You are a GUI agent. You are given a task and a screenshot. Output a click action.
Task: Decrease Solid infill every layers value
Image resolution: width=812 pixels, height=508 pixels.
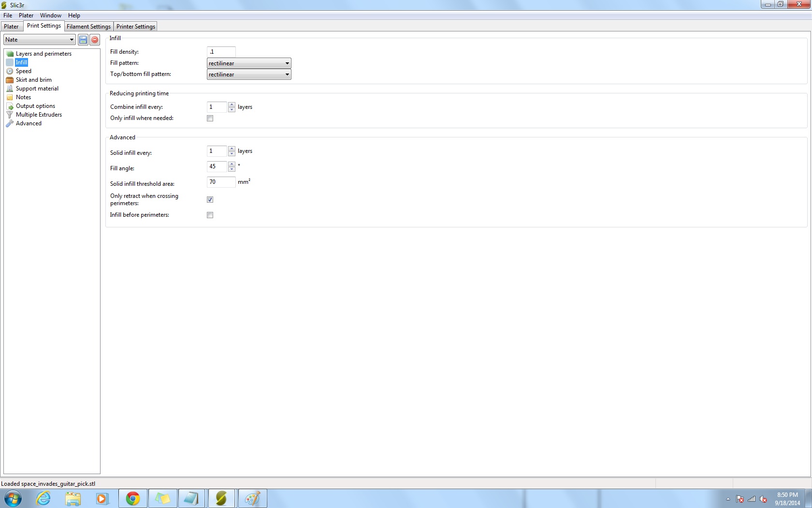(232, 153)
